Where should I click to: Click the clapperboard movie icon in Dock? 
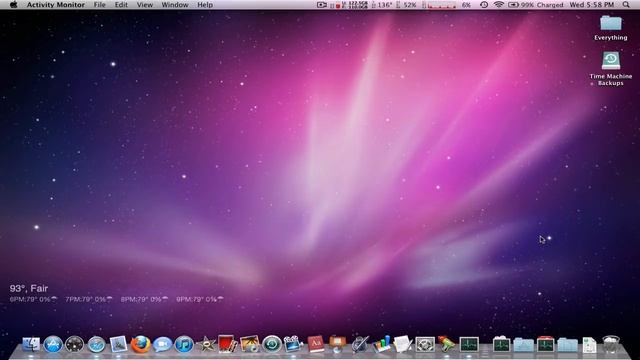pos(293,344)
